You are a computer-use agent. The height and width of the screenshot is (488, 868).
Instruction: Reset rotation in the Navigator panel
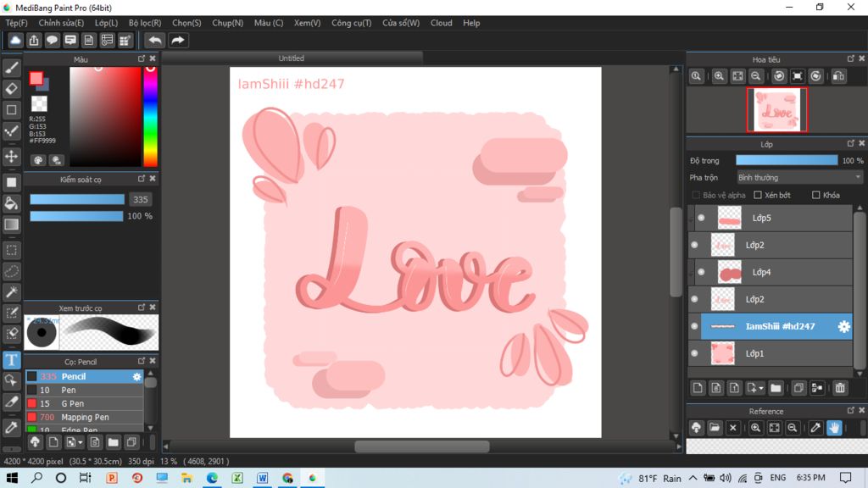pos(797,76)
